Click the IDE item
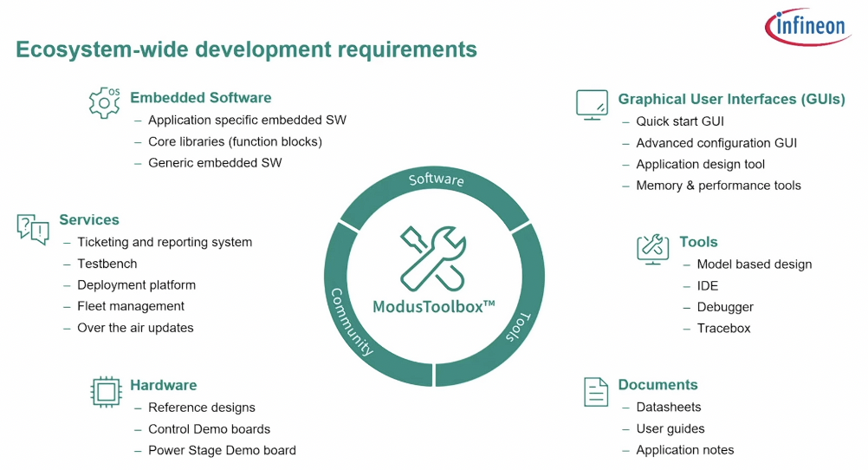868x470 pixels. click(708, 286)
